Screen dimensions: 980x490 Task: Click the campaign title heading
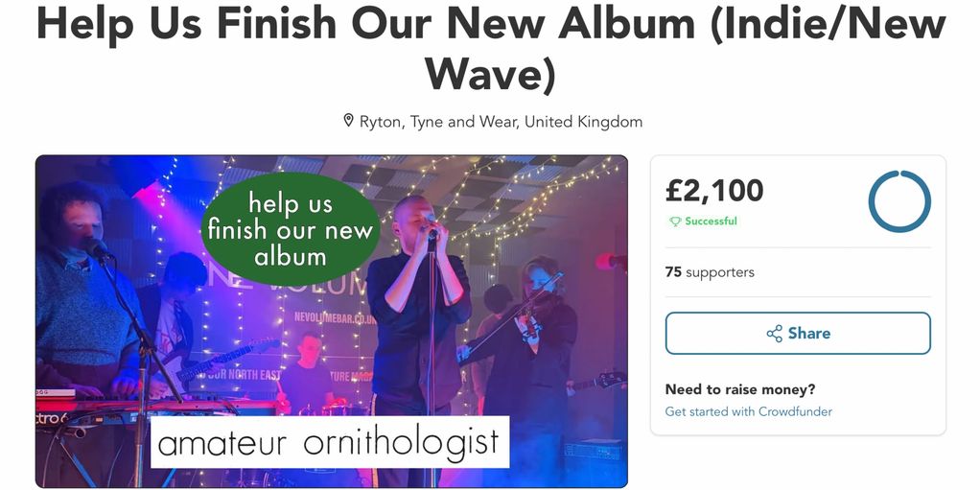point(491,48)
